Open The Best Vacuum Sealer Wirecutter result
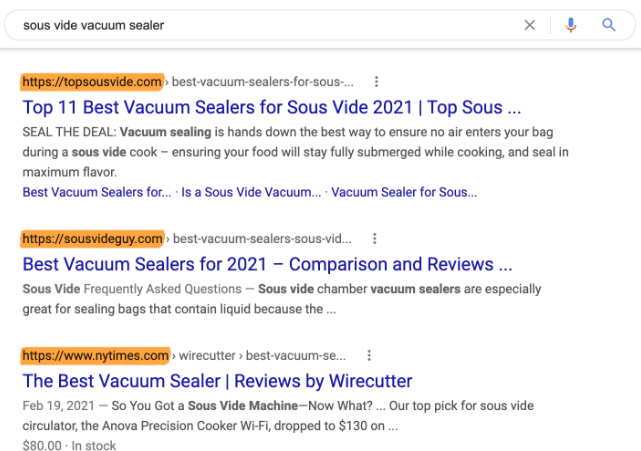This screenshot has width=641, height=451. 217,381
